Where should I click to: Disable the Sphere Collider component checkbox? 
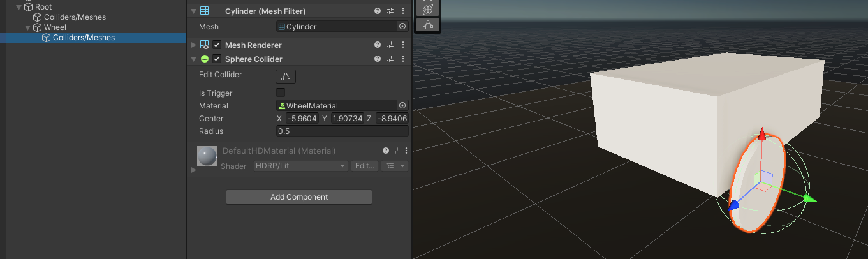click(x=217, y=59)
